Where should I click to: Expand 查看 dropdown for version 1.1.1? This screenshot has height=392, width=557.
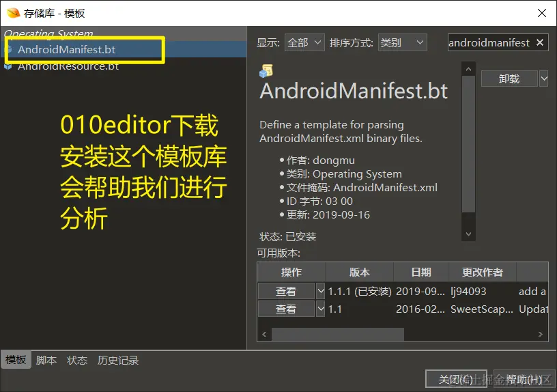point(320,292)
